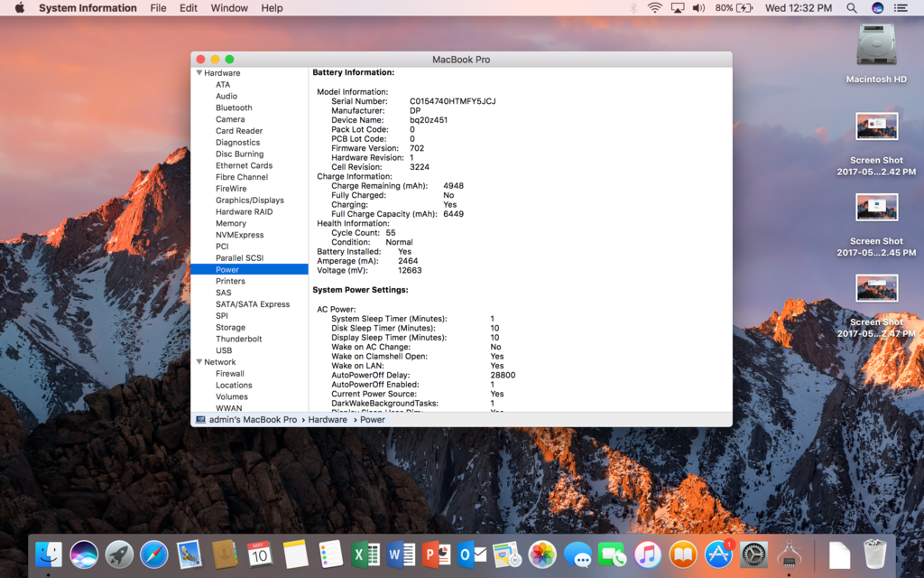Image resolution: width=924 pixels, height=578 pixels.
Task: Click the Bluetooth status icon in menu bar
Action: coord(633,7)
